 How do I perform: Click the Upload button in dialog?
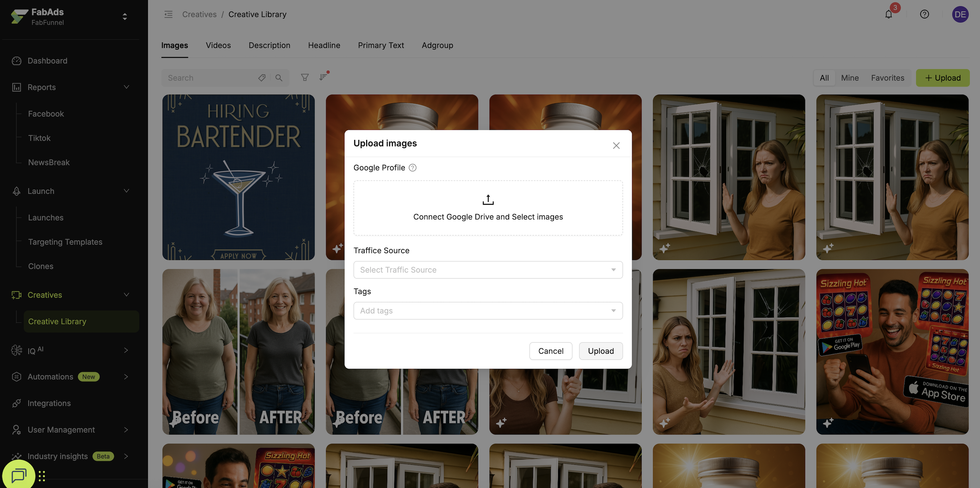[x=601, y=351]
